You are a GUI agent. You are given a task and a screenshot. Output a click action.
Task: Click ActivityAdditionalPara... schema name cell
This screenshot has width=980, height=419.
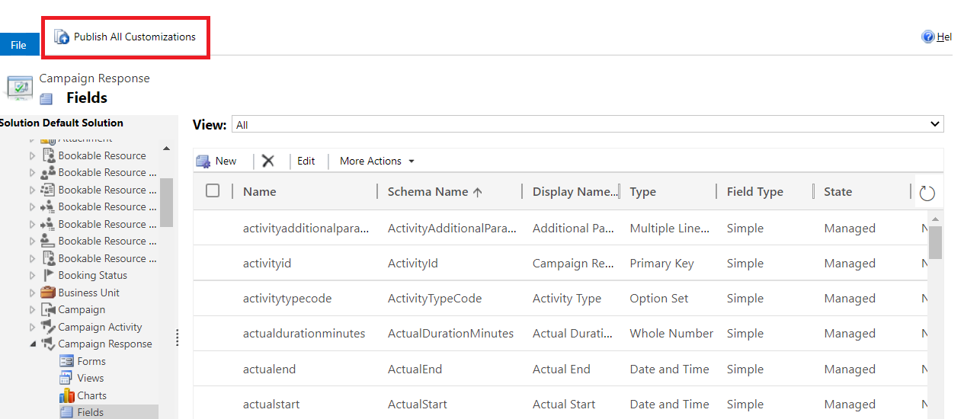[x=453, y=228]
